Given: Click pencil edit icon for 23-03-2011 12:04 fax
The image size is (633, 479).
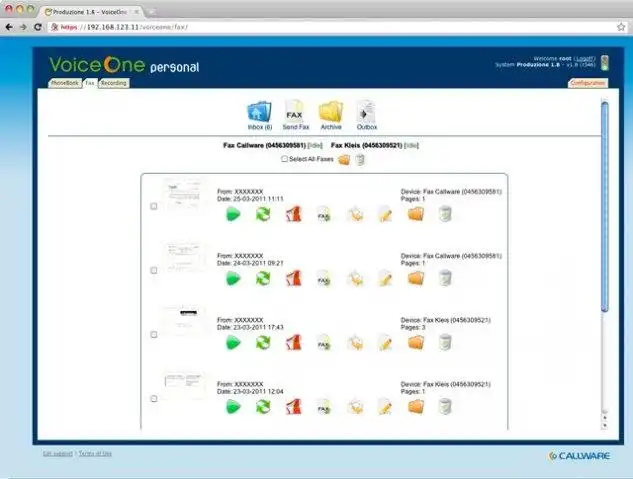Looking at the screenshot, I should point(385,407).
